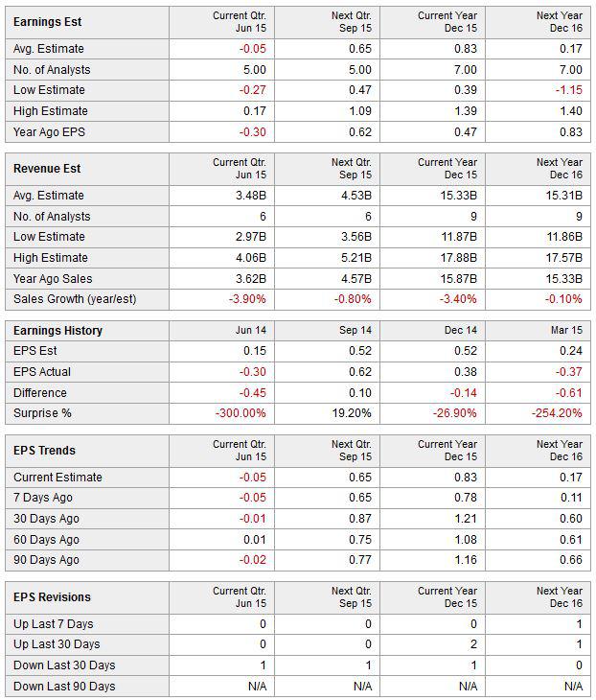Select the Earnings History header cell
The width and height of the screenshot is (596, 700).
point(58,331)
